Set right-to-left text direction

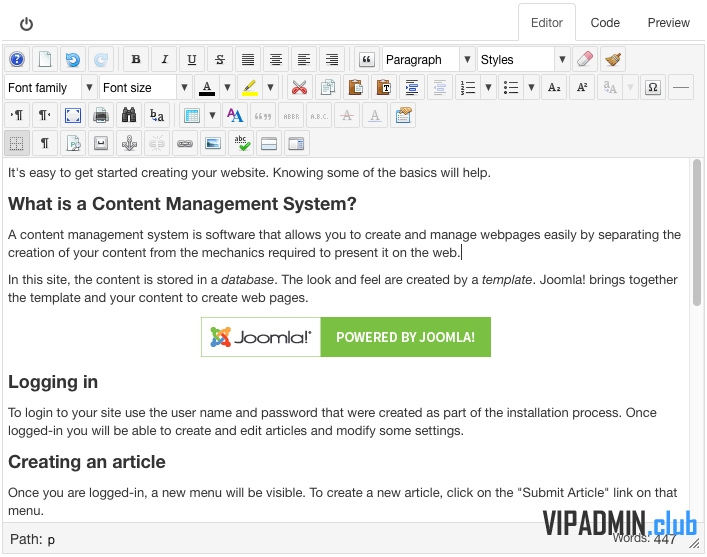click(x=45, y=116)
